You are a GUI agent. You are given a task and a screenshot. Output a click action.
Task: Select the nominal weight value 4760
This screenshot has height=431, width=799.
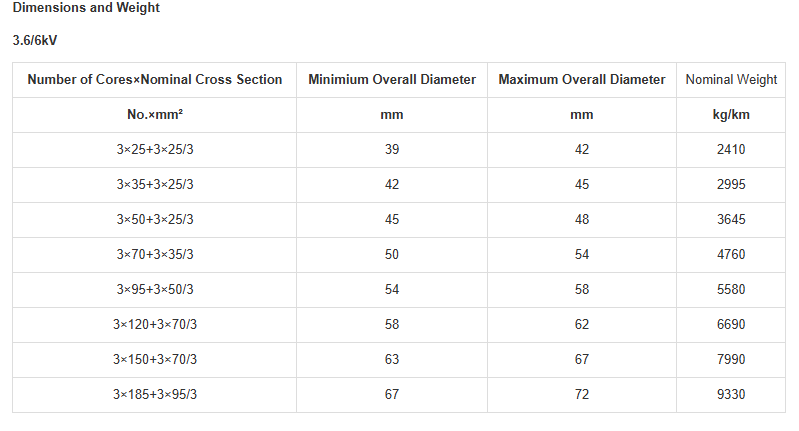coord(731,254)
